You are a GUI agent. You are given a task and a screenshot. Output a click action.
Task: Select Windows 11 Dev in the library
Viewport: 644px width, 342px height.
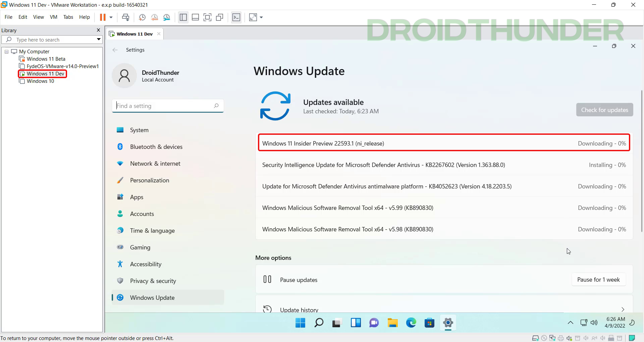click(x=45, y=74)
